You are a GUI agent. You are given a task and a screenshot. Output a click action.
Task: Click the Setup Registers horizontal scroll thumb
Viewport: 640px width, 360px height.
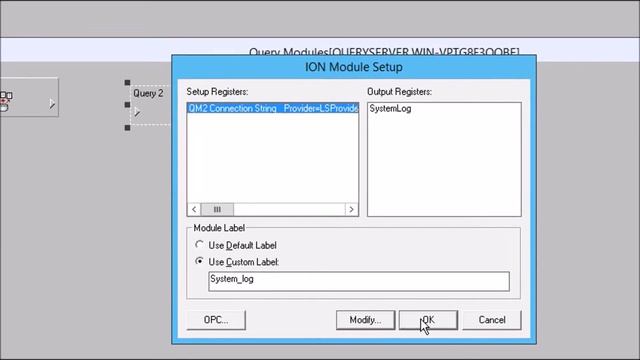[x=217, y=209]
